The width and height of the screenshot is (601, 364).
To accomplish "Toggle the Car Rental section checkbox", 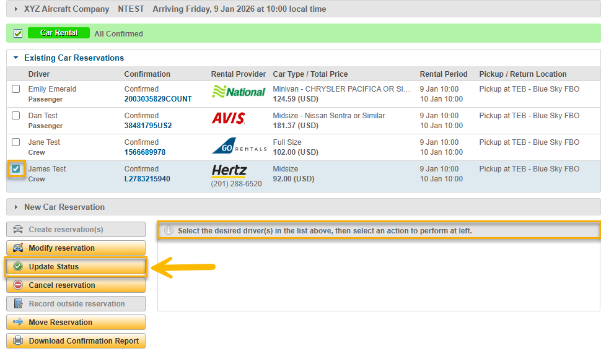I will point(17,33).
